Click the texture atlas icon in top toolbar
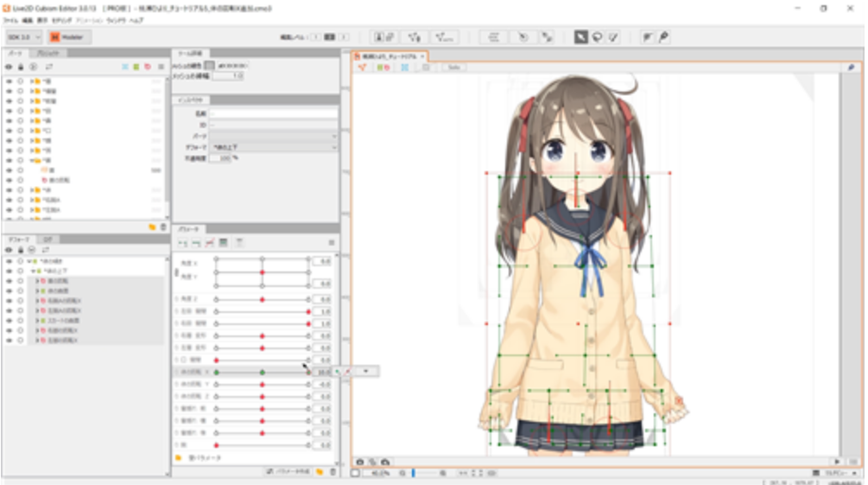Image resolution: width=868 pixels, height=485 pixels. 384,37
